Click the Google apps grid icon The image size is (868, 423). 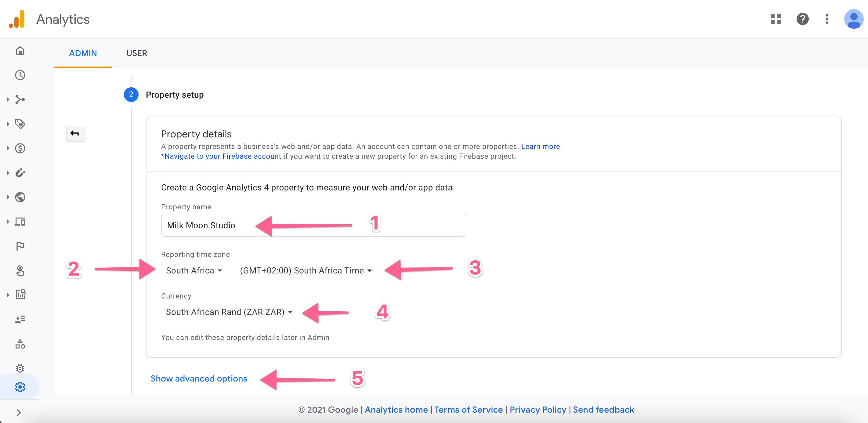pyautogui.click(x=775, y=19)
